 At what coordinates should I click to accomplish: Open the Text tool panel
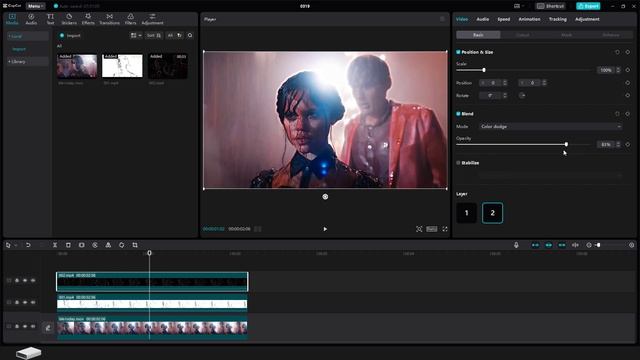click(x=50, y=19)
